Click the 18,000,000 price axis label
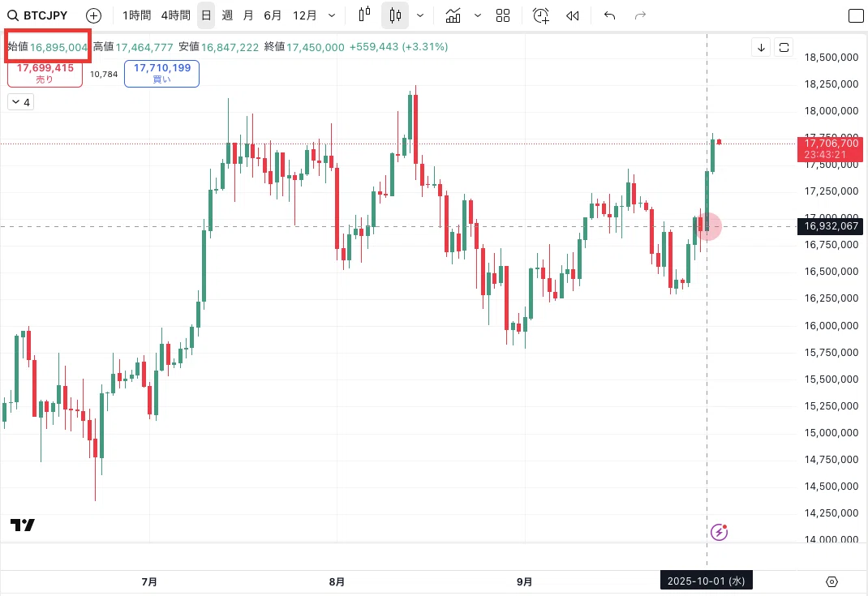This screenshot has width=868, height=596. pos(831,110)
